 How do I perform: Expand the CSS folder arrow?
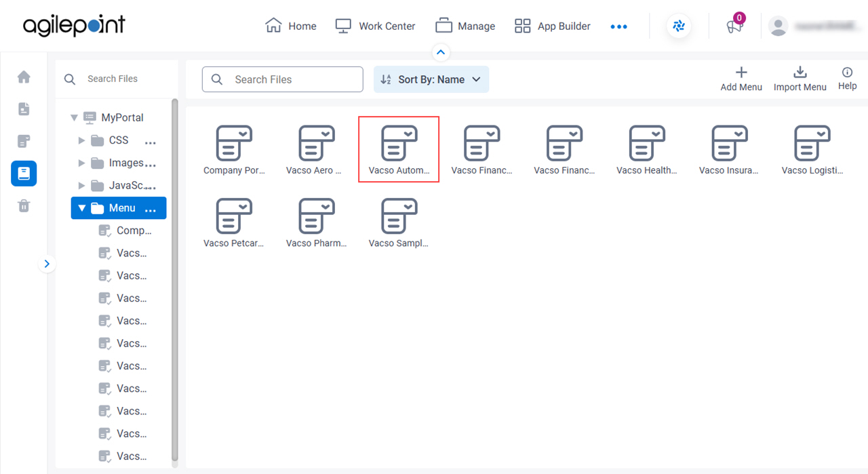[81, 140]
